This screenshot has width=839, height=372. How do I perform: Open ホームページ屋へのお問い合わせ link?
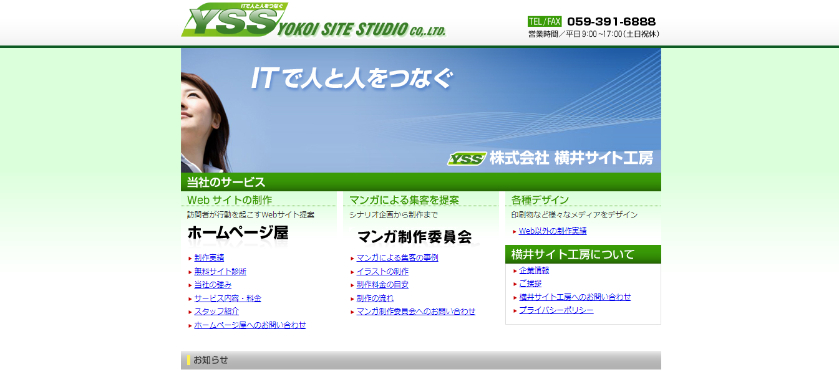pos(250,325)
